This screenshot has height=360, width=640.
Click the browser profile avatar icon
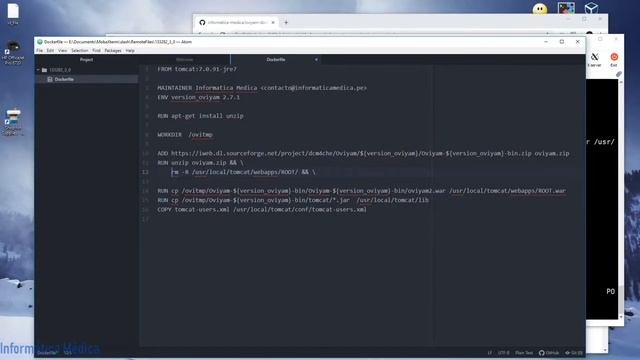589,34
